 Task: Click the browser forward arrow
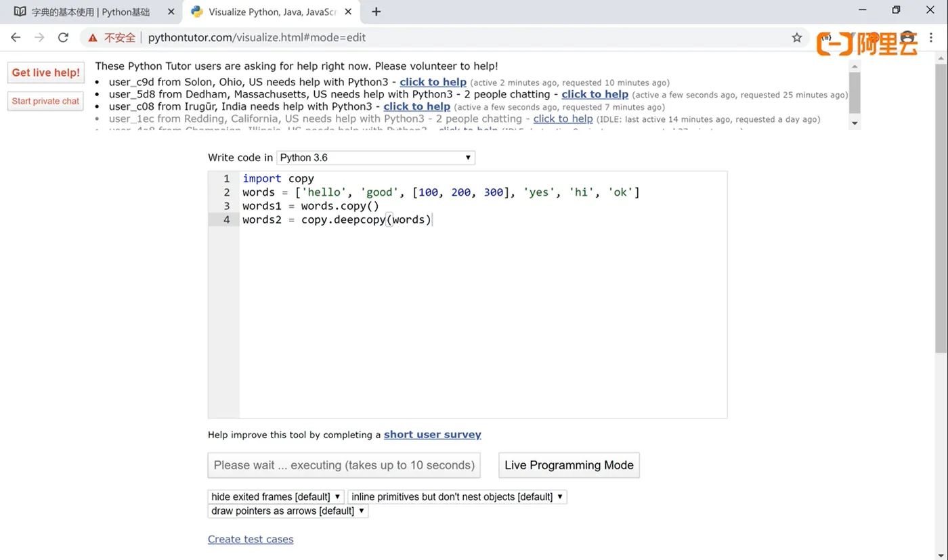coord(39,38)
